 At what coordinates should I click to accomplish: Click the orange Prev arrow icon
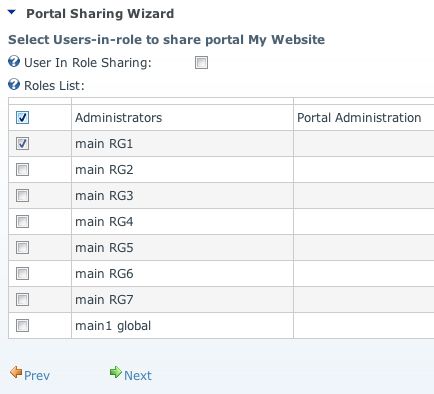[16, 372]
